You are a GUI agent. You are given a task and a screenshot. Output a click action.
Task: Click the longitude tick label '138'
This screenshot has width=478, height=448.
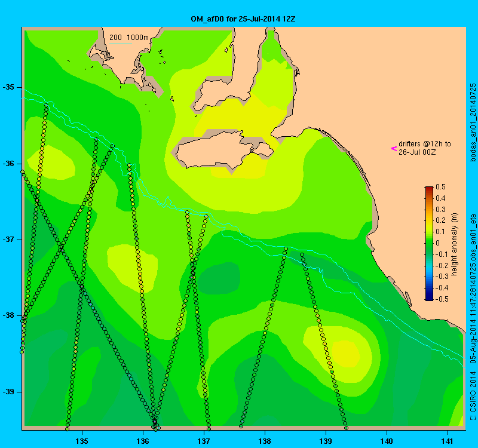pyautogui.click(x=265, y=441)
